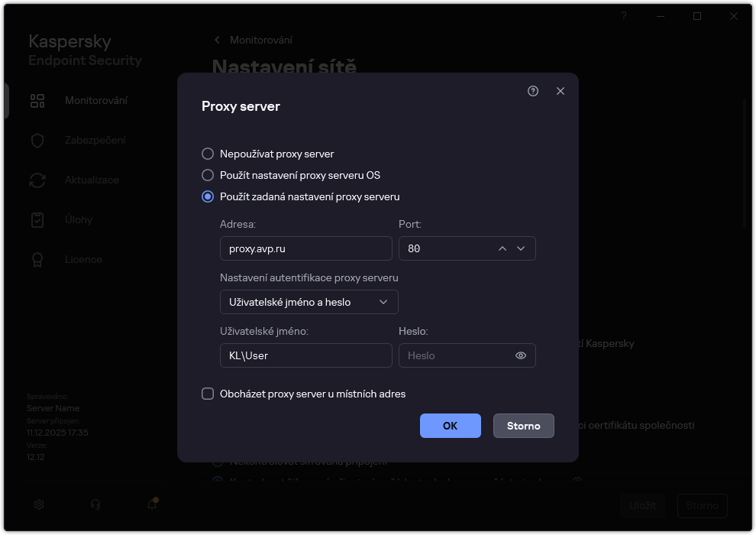Open the settings gear in the bottom bar
The width and height of the screenshot is (756, 535).
tap(38, 504)
